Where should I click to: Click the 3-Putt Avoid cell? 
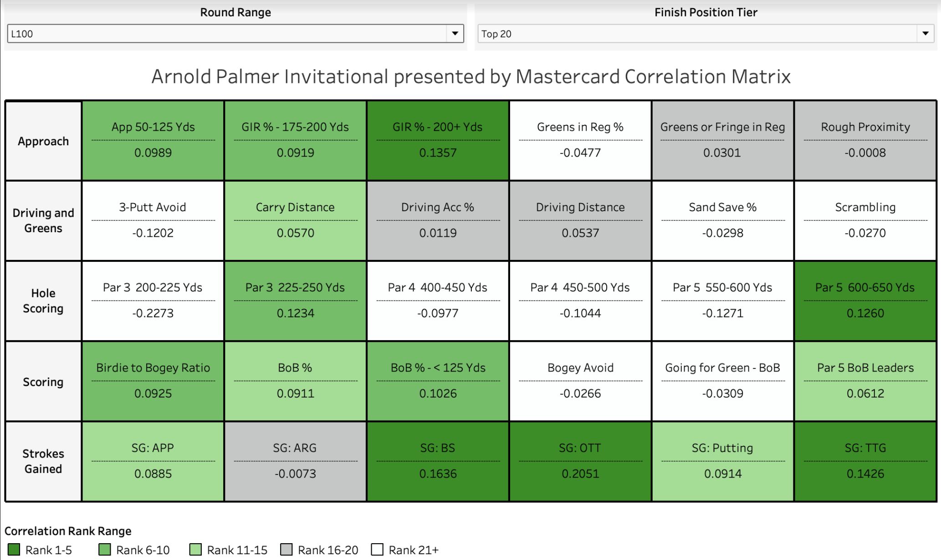click(x=153, y=220)
